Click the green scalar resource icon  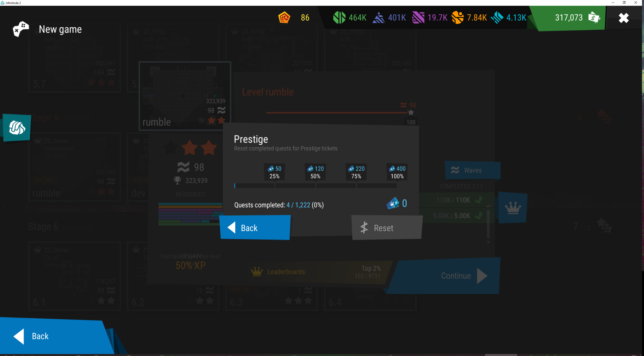coord(339,18)
